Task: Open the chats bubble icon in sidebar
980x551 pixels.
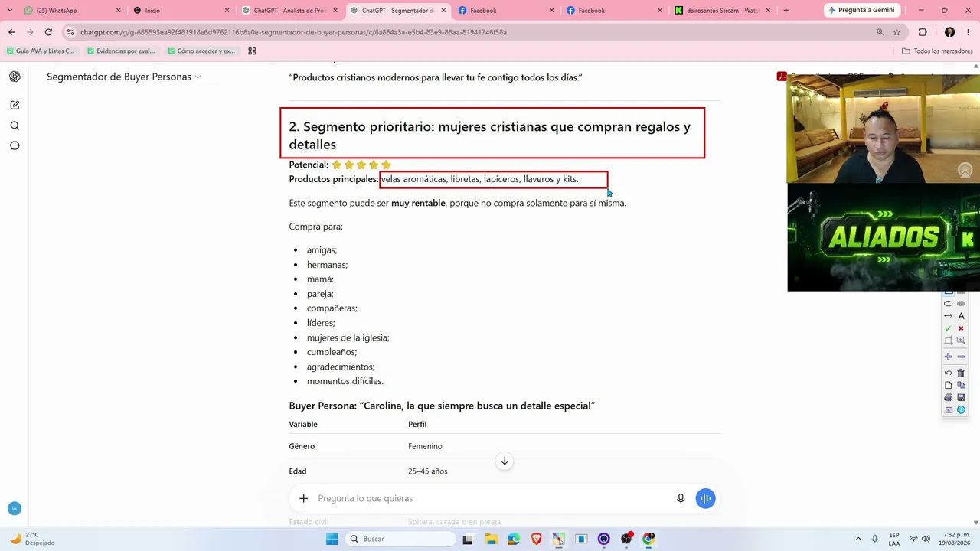Action: pos(15,145)
